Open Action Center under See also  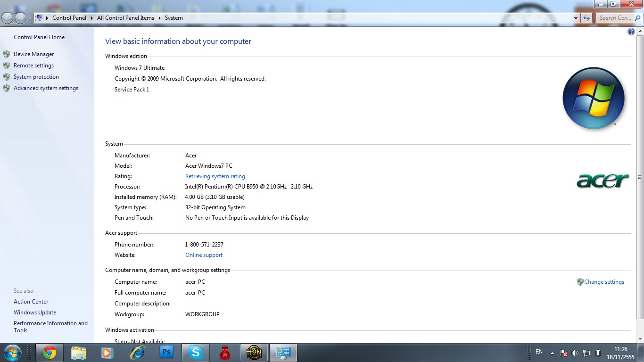pyautogui.click(x=31, y=302)
